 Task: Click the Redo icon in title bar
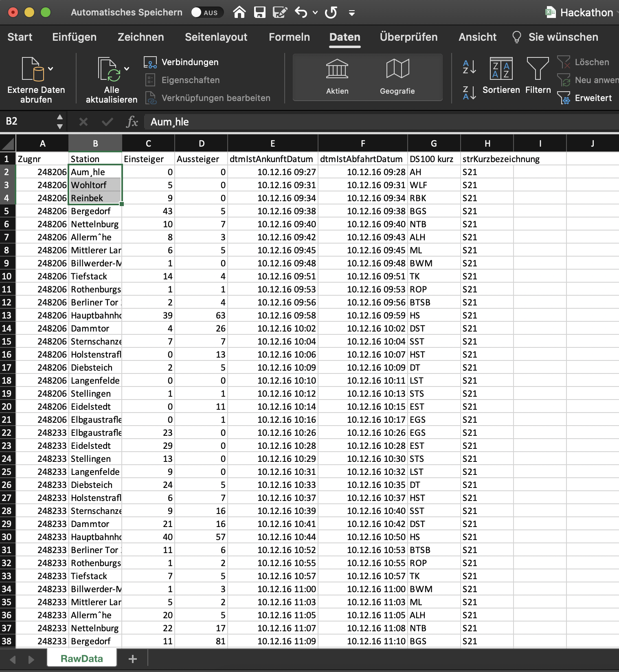pos(331,13)
